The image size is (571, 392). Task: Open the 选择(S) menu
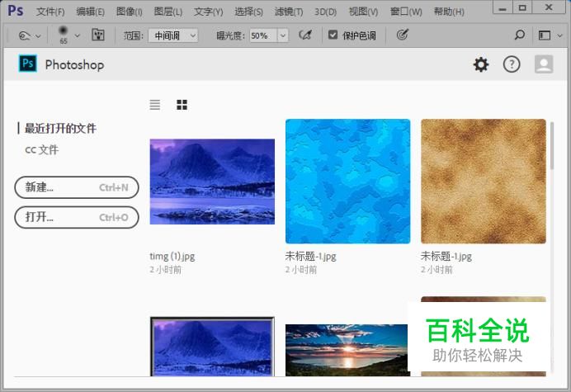pos(248,12)
